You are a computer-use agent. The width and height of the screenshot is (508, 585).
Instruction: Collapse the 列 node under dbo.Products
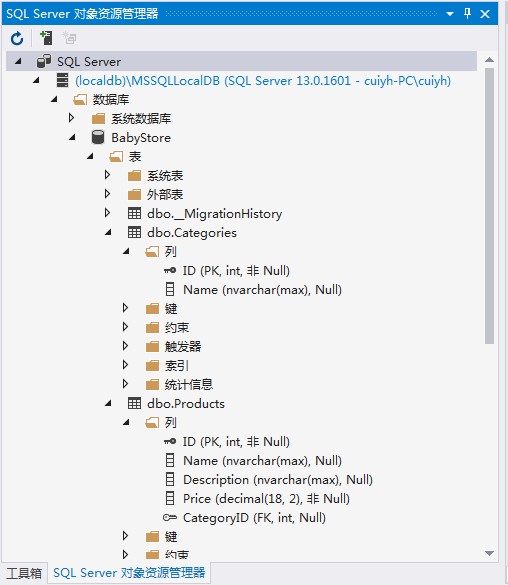pyautogui.click(x=126, y=422)
